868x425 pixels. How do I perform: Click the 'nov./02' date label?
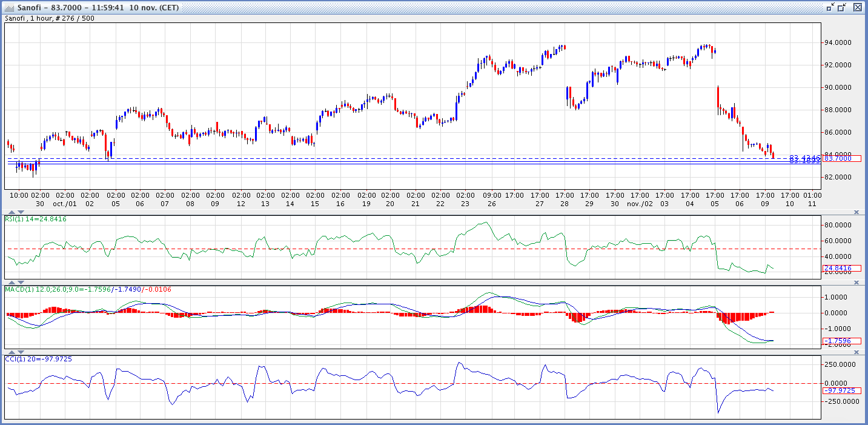[x=639, y=204]
